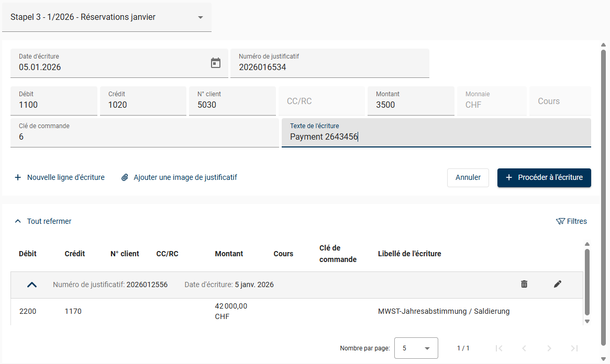Go to the previous page arrow

point(524,348)
